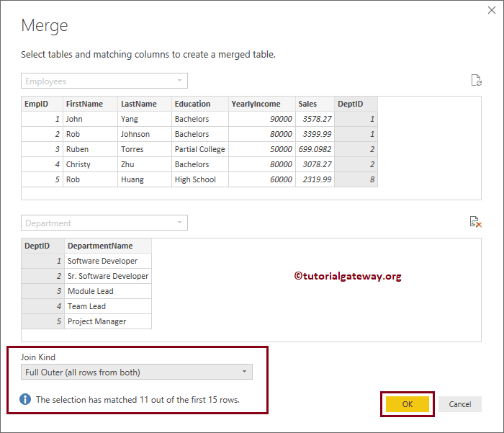Click the last name cell Huang
Viewport: 504px width, 433px height.
(145, 179)
